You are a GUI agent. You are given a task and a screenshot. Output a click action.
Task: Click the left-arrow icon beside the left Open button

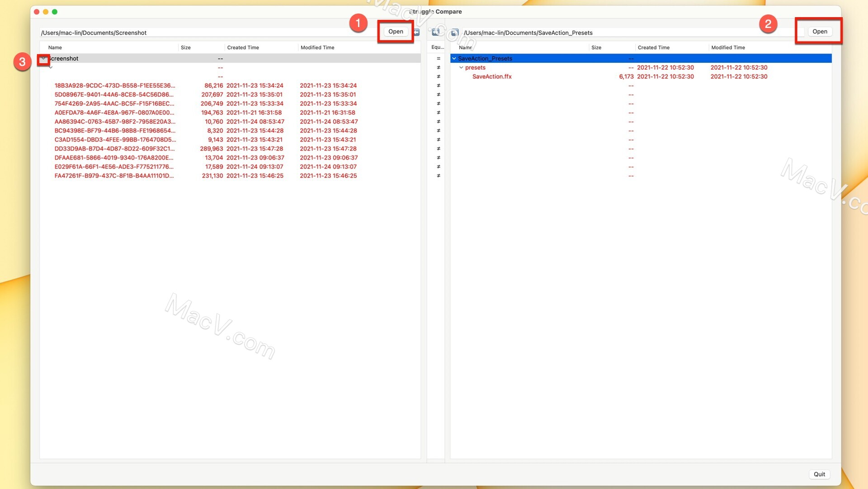click(x=417, y=33)
